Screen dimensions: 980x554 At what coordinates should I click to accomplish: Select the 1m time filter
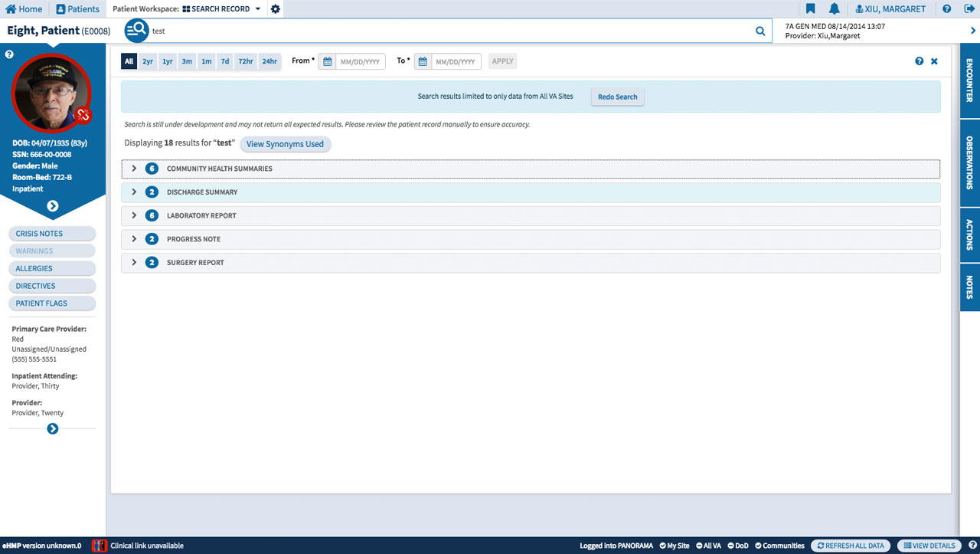click(207, 61)
